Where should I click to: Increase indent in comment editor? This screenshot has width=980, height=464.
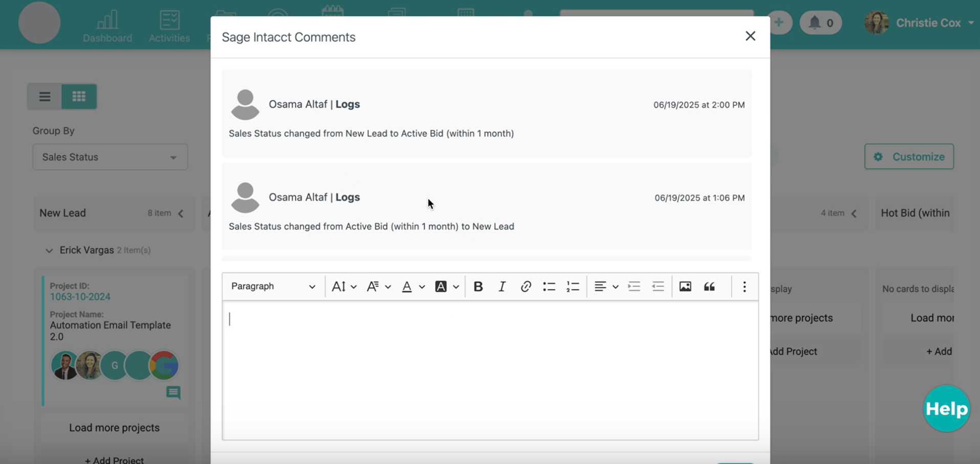(x=634, y=286)
